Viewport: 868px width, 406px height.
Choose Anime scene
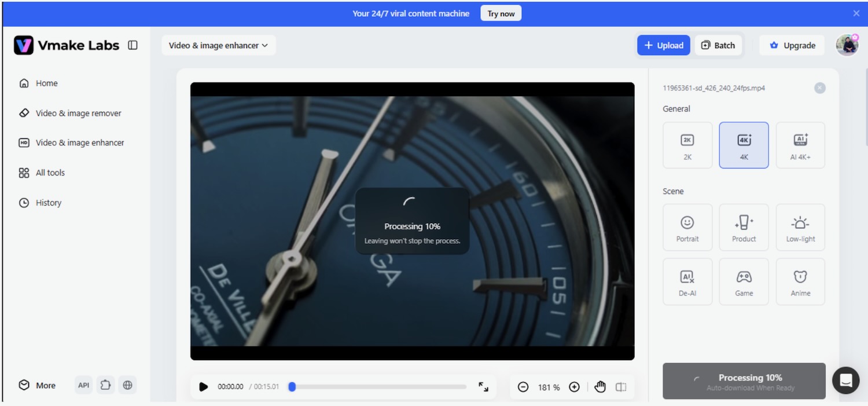click(800, 282)
